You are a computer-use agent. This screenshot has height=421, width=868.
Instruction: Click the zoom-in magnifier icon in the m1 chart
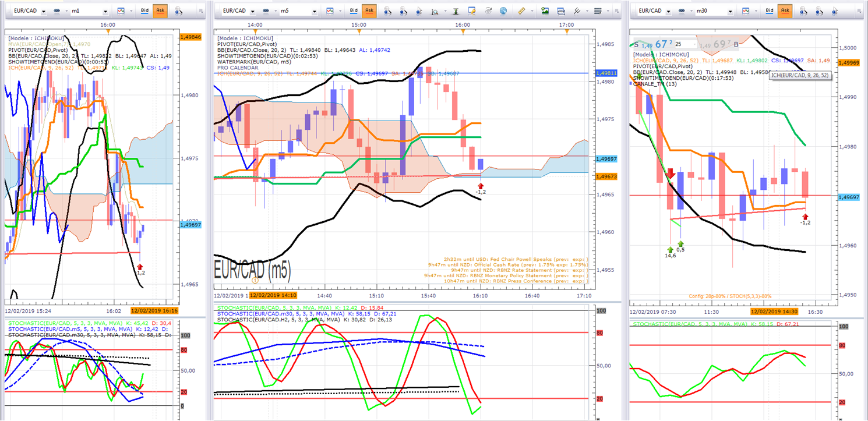pos(178,11)
